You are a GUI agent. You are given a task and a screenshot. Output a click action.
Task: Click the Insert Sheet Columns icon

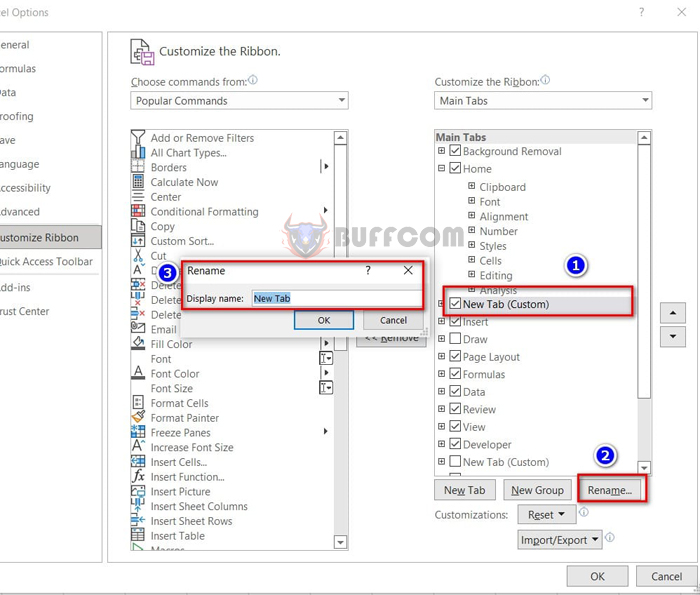(138, 505)
